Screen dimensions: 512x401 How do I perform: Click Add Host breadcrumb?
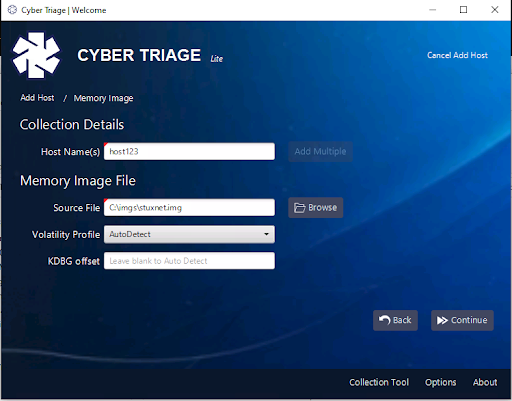tap(37, 98)
